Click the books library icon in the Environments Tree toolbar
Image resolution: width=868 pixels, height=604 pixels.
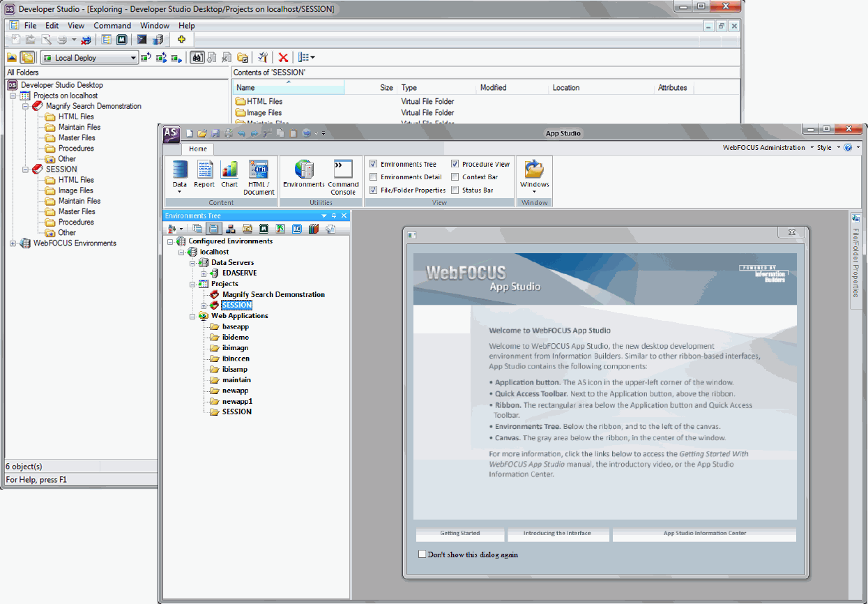tap(314, 228)
